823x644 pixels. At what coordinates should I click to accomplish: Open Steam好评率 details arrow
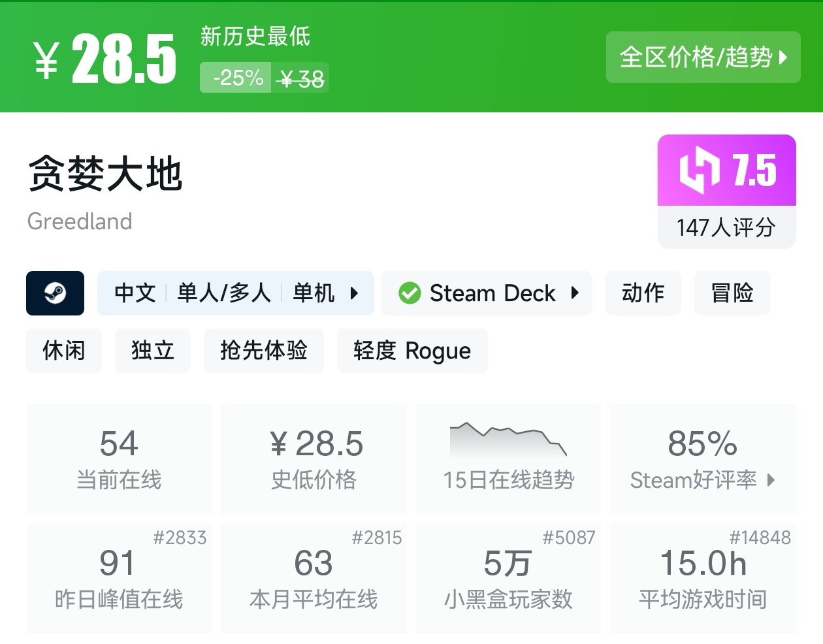pos(771,481)
